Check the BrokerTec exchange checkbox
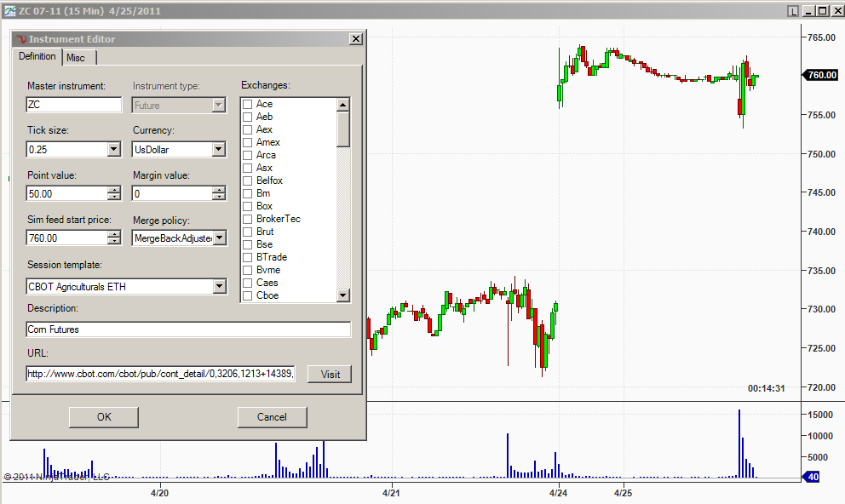 point(247,219)
